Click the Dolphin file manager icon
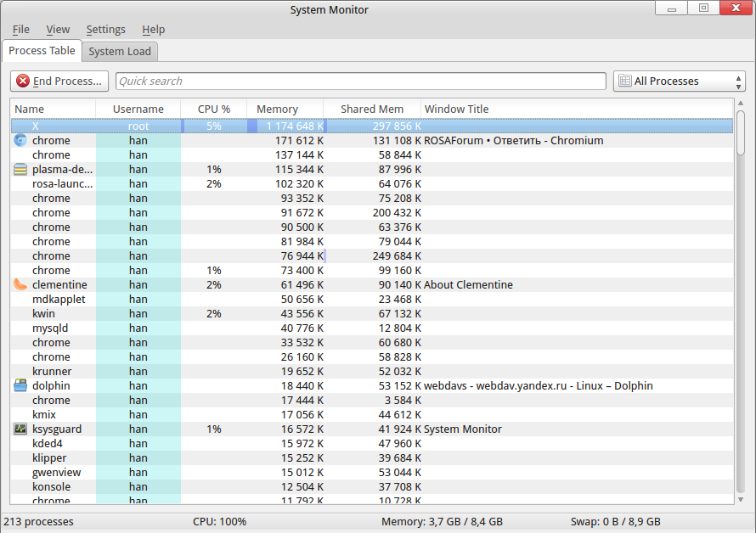The width and height of the screenshot is (756, 533). pyautogui.click(x=20, y=386)
